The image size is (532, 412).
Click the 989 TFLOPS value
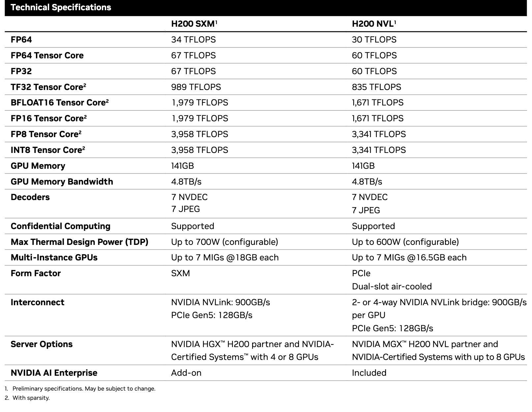click(196, 87)
